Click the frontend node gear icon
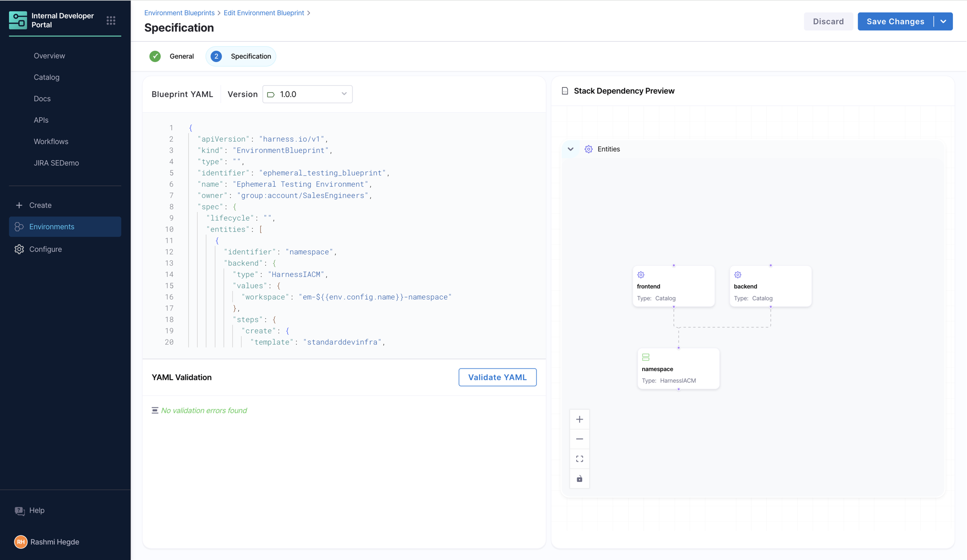The height and width of the screenshot is (560, 967). click(x=641, y=275)
